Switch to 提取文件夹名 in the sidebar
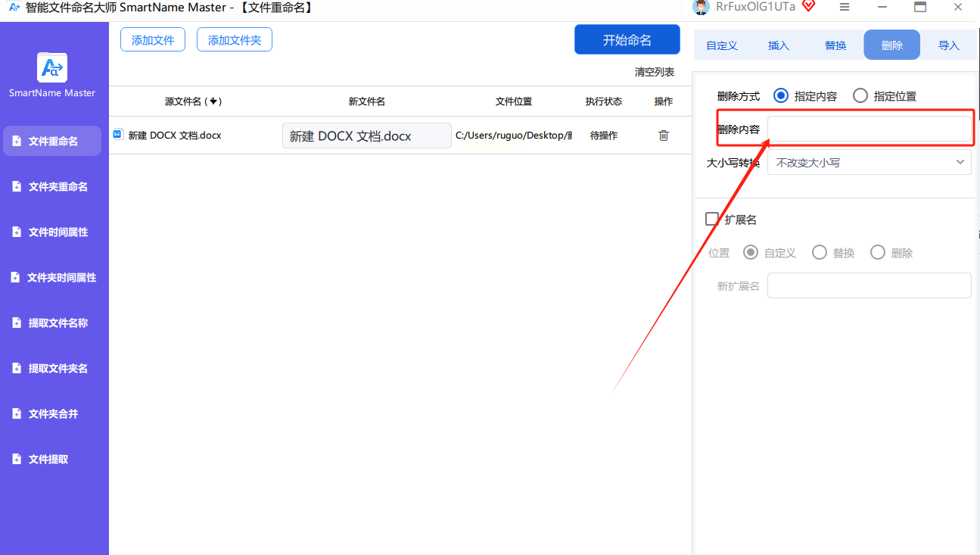 coord(52,368)
